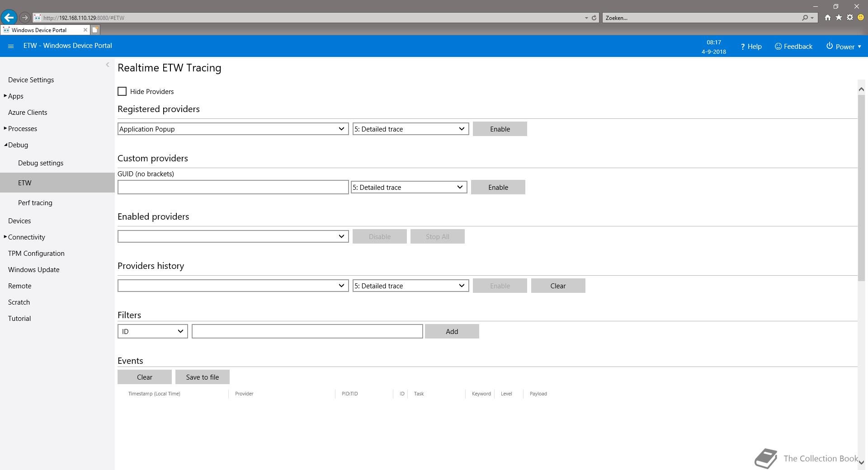Image resolution: width=868 pixels, height=470 pixels.
Task: Click the smiley feedback icon in browser toolbar
Action: [861, 18]
